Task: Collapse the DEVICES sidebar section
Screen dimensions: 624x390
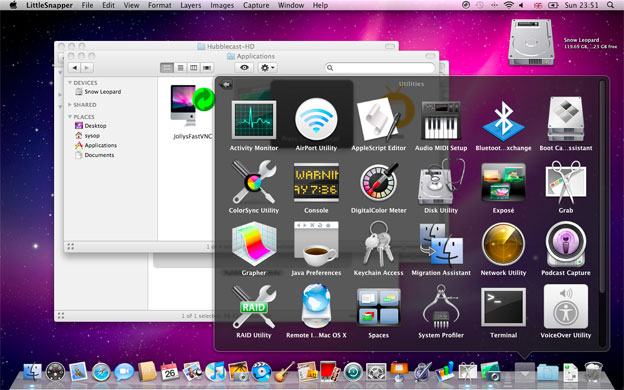Action: pos(70,83)
